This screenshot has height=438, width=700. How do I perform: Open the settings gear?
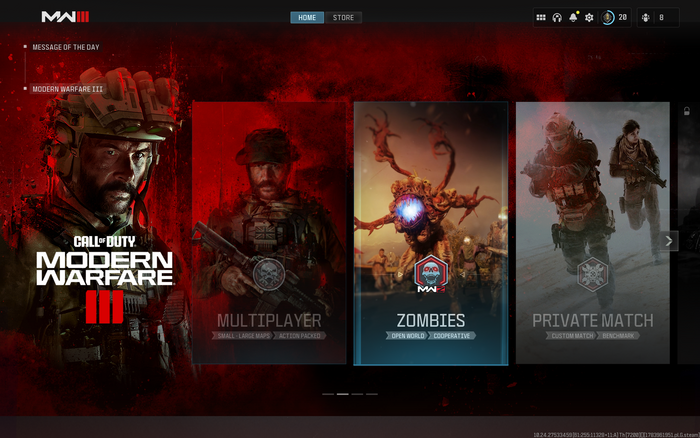(589, 17)
